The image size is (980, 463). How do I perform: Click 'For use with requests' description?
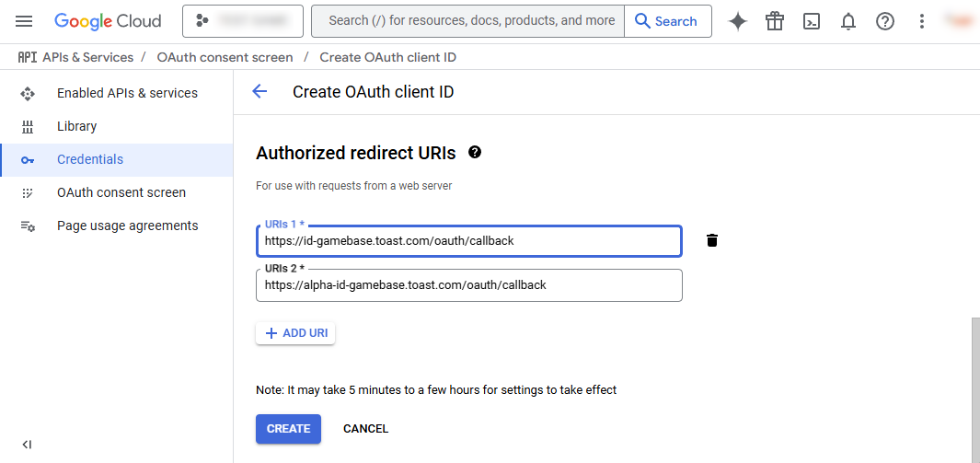point(353,186)
